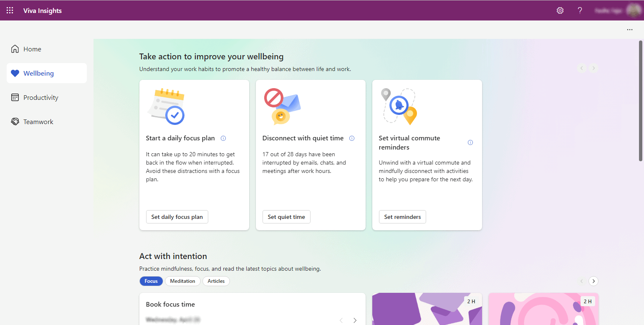Go to previous day in Book focus time
The image size is (644, 325).
(x=341, y=320)
